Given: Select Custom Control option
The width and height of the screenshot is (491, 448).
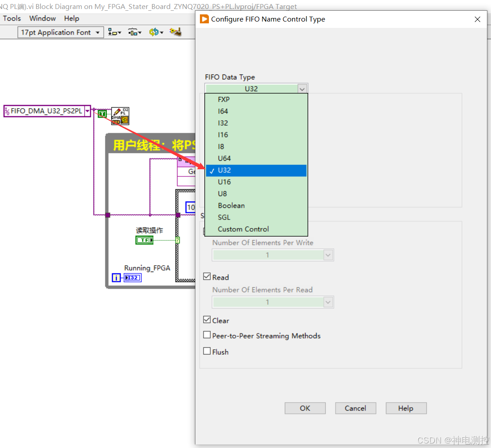Looking at the screenshot, I should (x=256, y=229).
